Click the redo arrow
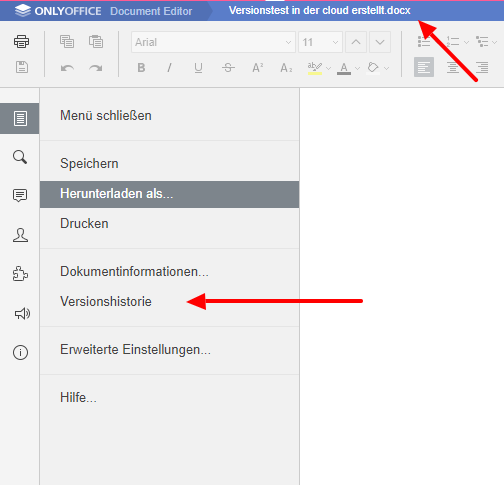 [96, 68]
